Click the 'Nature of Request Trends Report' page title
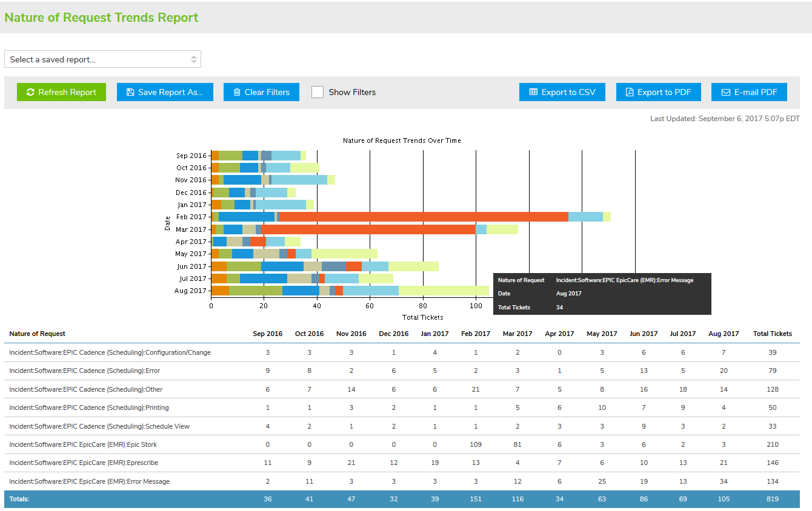Viewport: 812px width, 511px height. click(x=102, y=18)
